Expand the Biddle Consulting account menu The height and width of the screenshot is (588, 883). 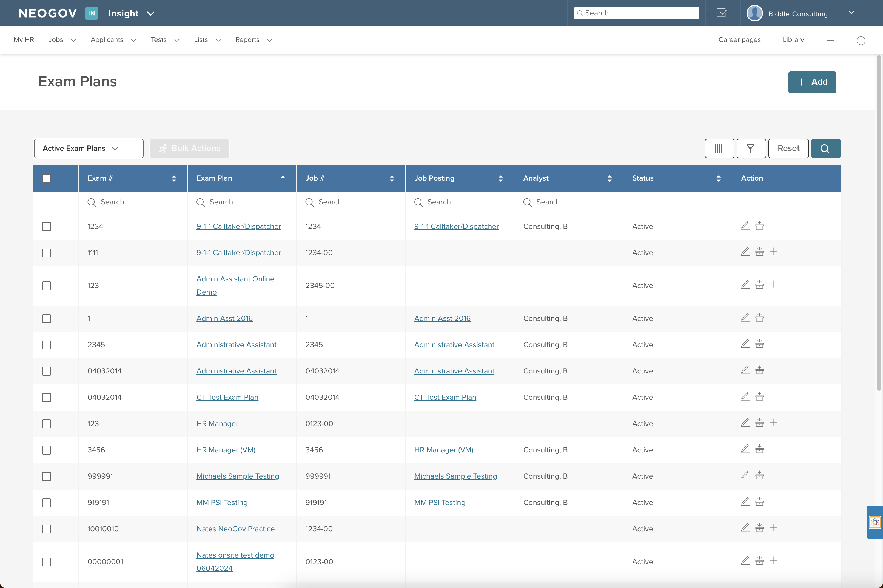pyautogui.click(x=851, y=13)
